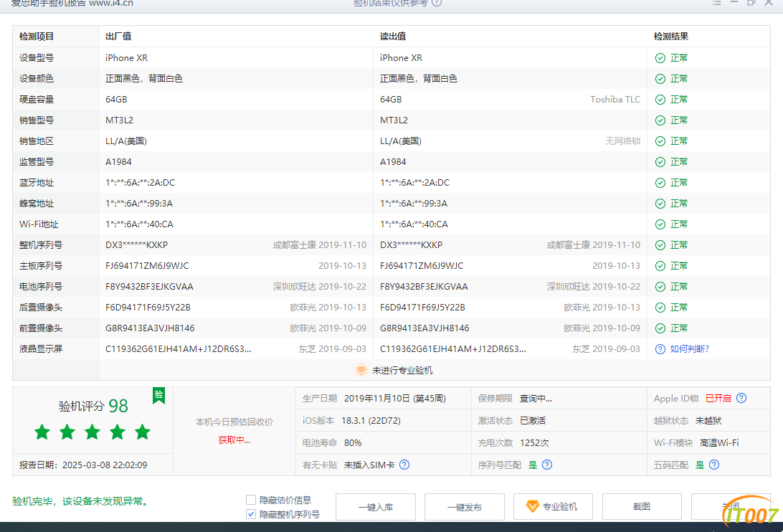This screenshot has width=783, height=532.
Task: Take a screenshot with the 截图 button
Action: (642, 506)
